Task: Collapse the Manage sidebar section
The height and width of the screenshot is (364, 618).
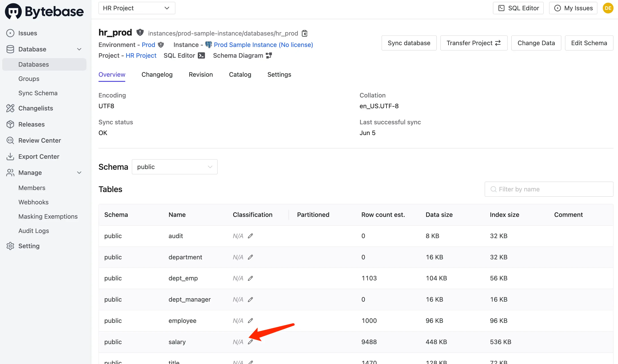Action: point(79,173)
